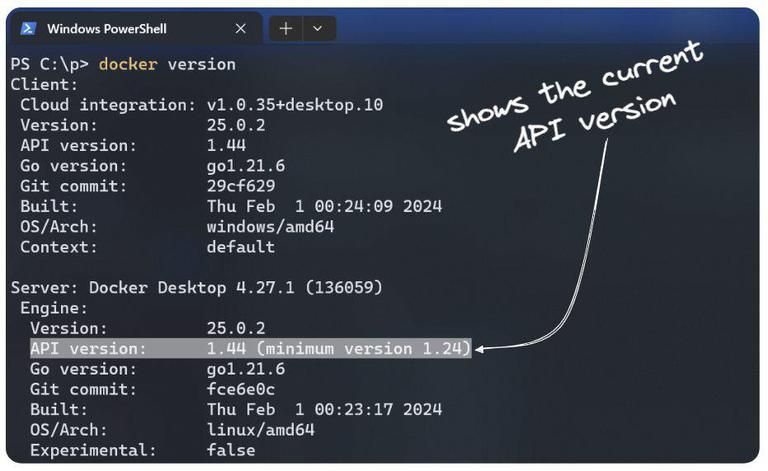This screenshot has height=471, width=768.
Task: Click Context value 'default'
Action: 240,247
